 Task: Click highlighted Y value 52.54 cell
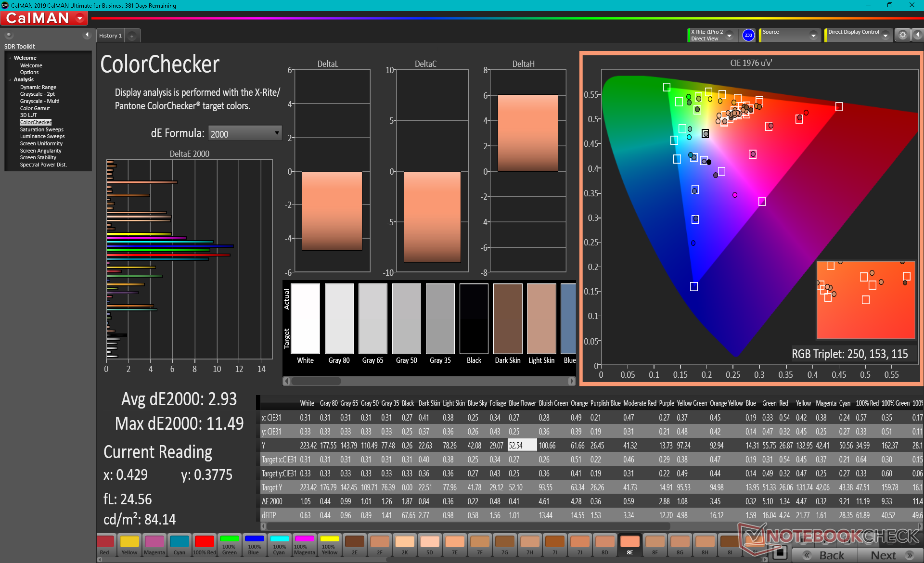click(x=522, y=446)
